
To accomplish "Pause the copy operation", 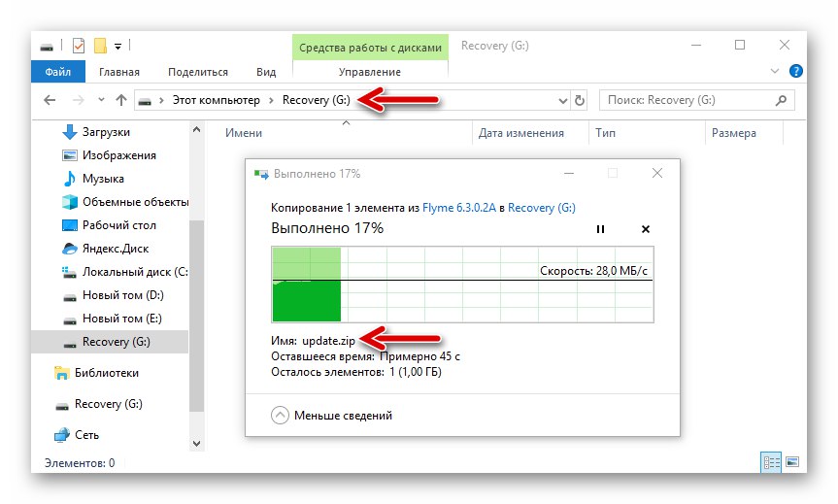I will [600, 229].
